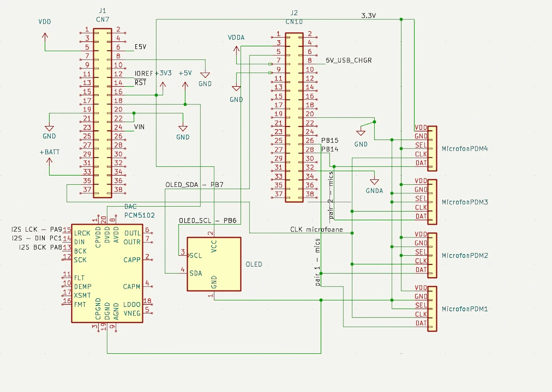
Task: Click the MicrofonPDM4 text label
Action: pos(465,149)
